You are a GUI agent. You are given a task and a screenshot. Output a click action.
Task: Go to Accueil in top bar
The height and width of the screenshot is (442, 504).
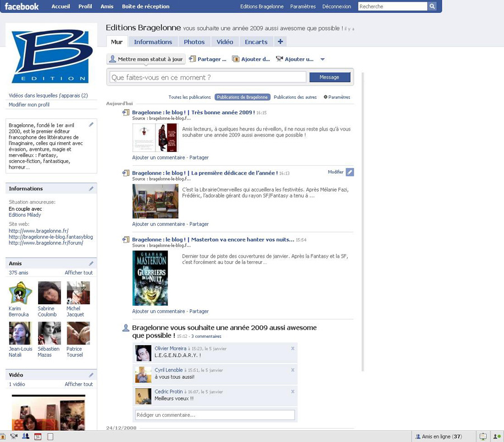pos(60,6)
